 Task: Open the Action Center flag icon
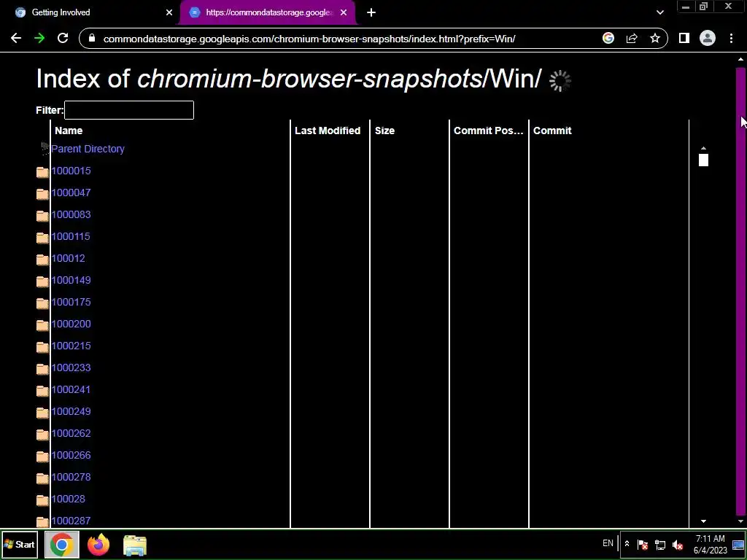643,545
